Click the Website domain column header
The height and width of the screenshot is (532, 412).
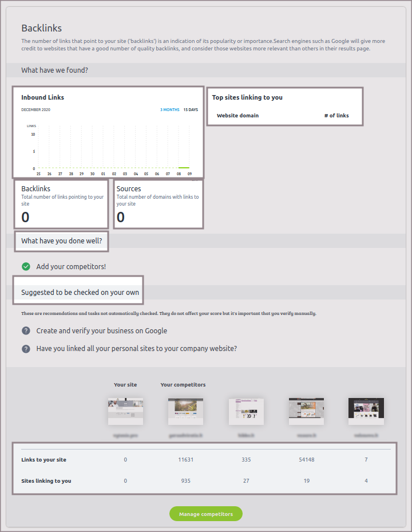(x=237, y=116)
